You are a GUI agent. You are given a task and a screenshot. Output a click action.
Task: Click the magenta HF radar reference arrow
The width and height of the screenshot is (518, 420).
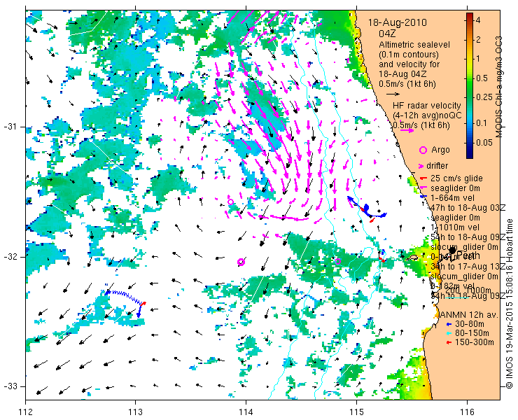point(407,130)
